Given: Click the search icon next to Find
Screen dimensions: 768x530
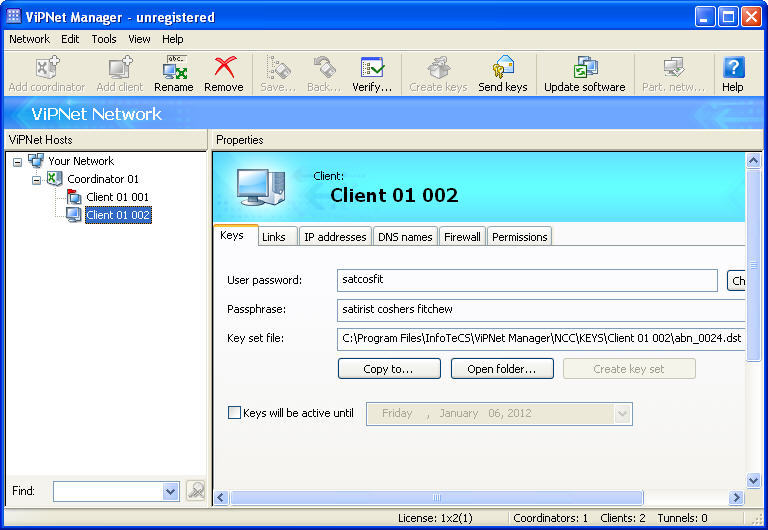Looking at the screenshot, I should 196,490.
